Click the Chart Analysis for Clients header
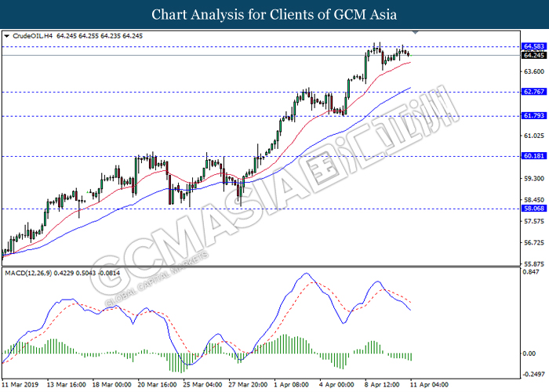549x392 pixels. click(274, 14)
